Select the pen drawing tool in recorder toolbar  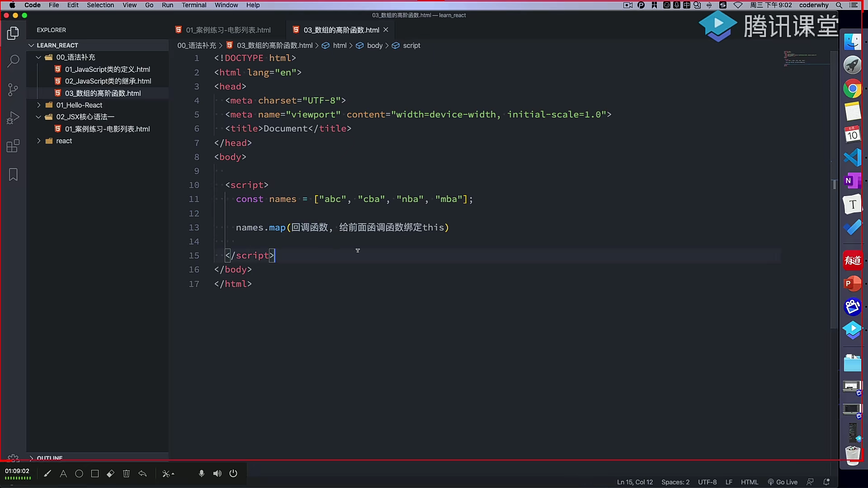(47, 474)
